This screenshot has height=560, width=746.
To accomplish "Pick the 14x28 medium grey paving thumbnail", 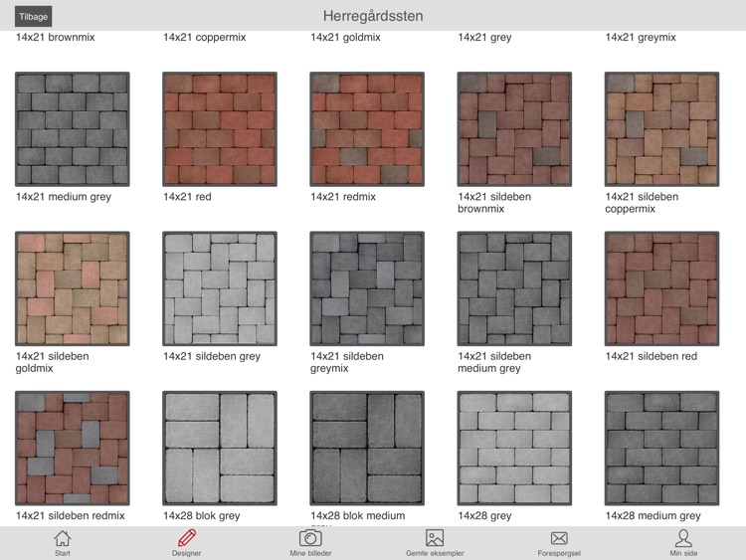I will 661,449.
